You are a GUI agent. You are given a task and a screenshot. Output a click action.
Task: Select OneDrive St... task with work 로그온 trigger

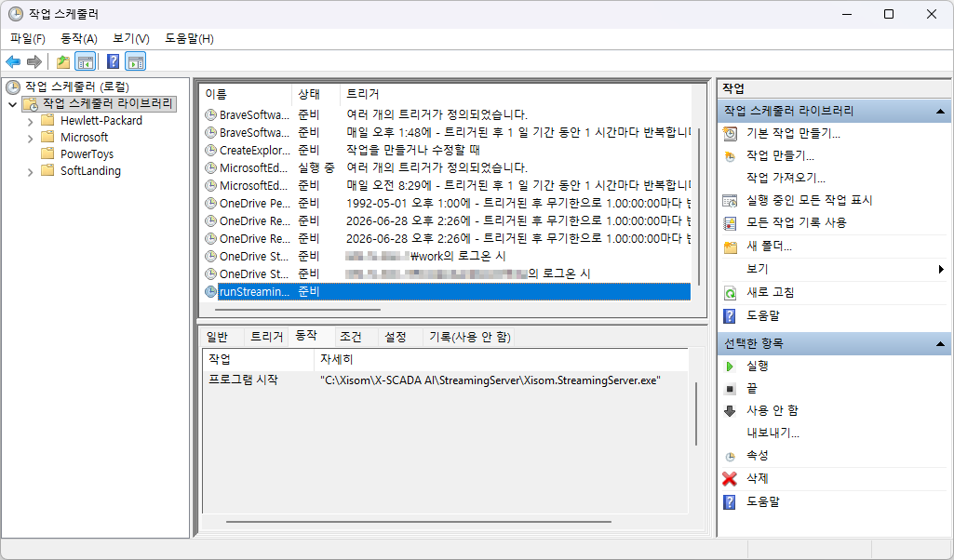(446, 257)
